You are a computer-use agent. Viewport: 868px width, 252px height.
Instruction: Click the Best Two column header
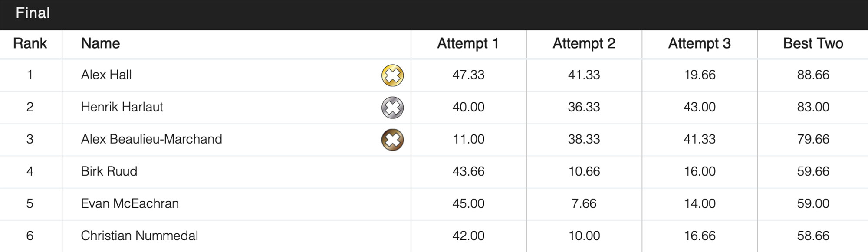813,43
